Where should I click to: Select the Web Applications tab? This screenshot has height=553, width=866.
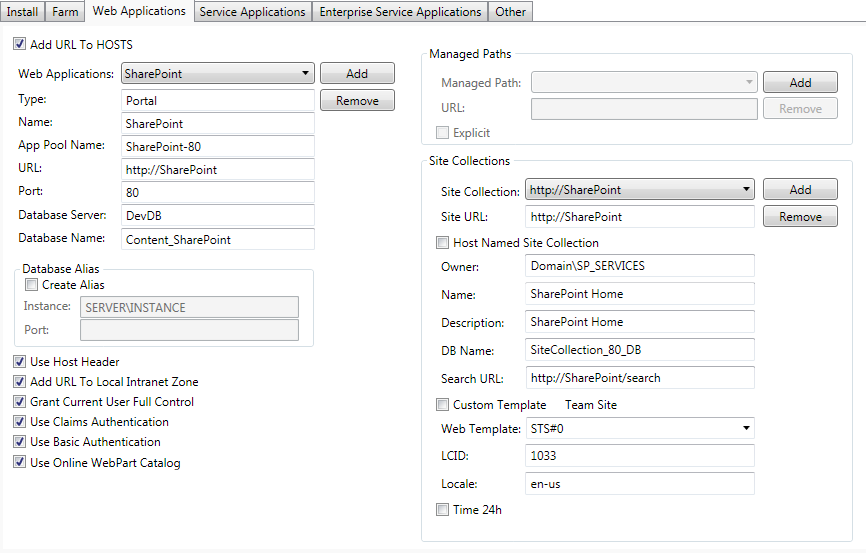(139, 11)
